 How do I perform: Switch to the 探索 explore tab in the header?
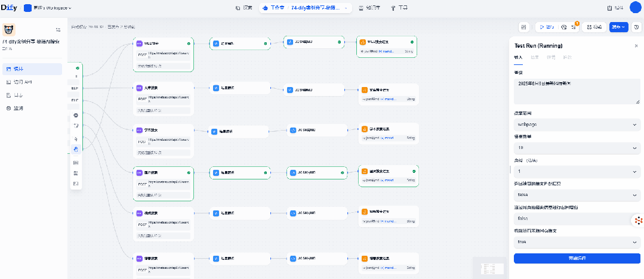pyautogui.click(x=244, y=8)
